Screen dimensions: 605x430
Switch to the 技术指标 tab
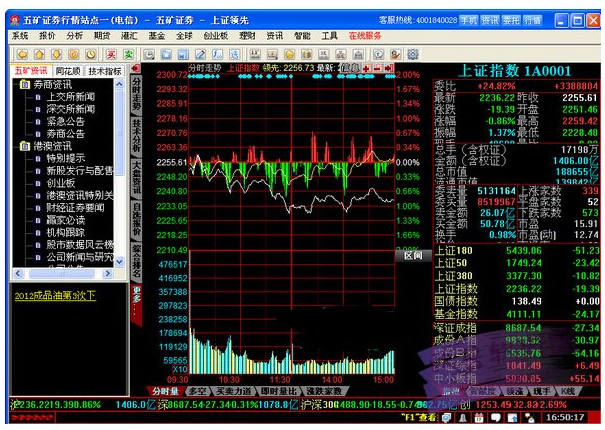pos(105,71)
